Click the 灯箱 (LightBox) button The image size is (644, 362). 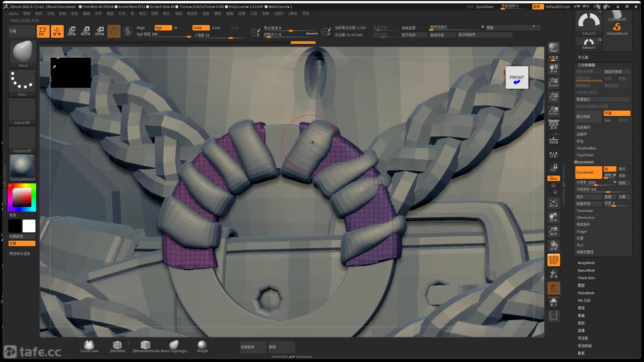[22, 31]
